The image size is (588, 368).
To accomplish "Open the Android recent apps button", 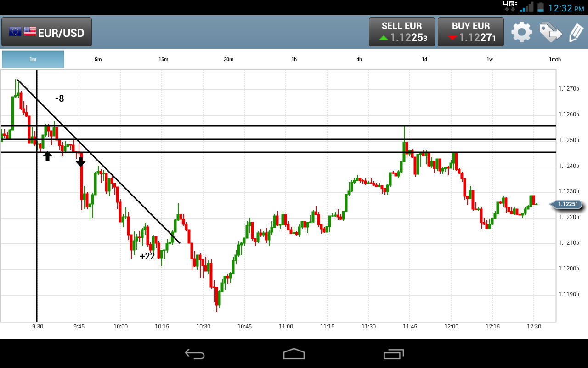I will pos(394,354).
